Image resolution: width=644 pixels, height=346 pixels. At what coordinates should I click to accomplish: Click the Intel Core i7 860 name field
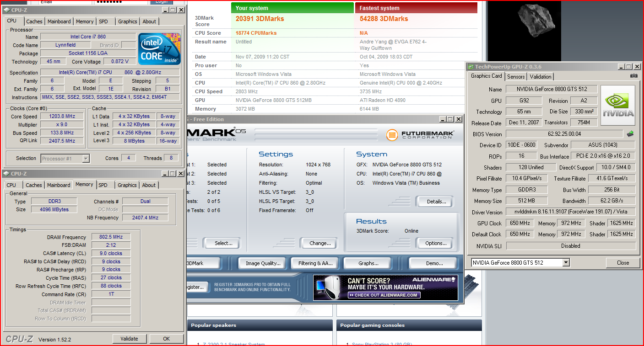click(88, 37)
